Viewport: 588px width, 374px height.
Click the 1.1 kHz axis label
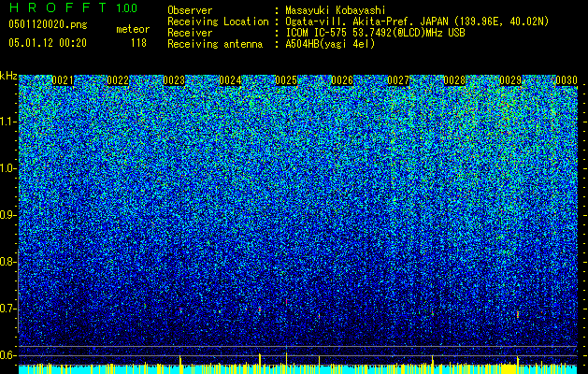coord(7,122)
